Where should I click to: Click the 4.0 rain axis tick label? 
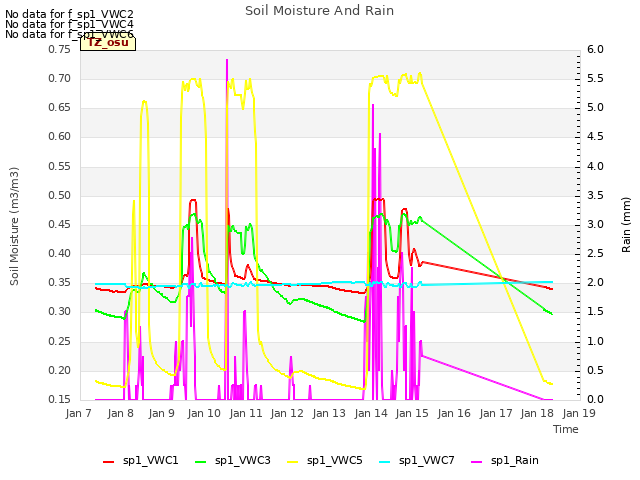[x=596, y=167]
